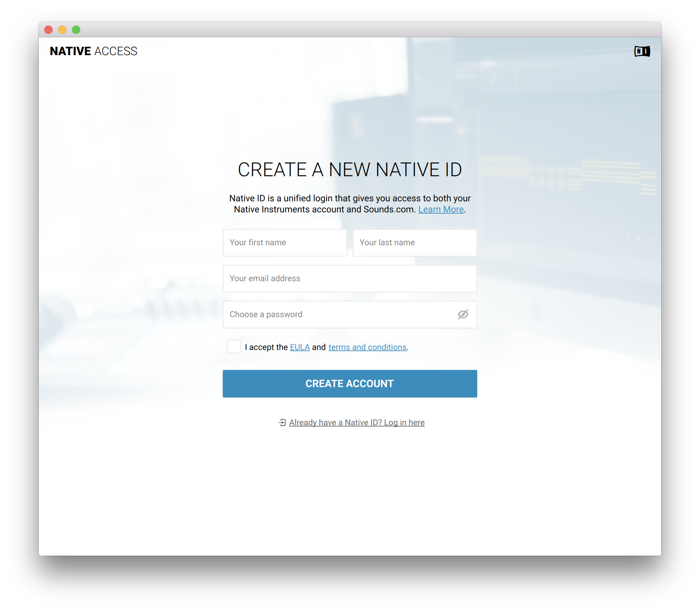The width and height of the screenshot is (700, 611).
Task: Click the login arrow icon beside Log in link
Action: 282,422
